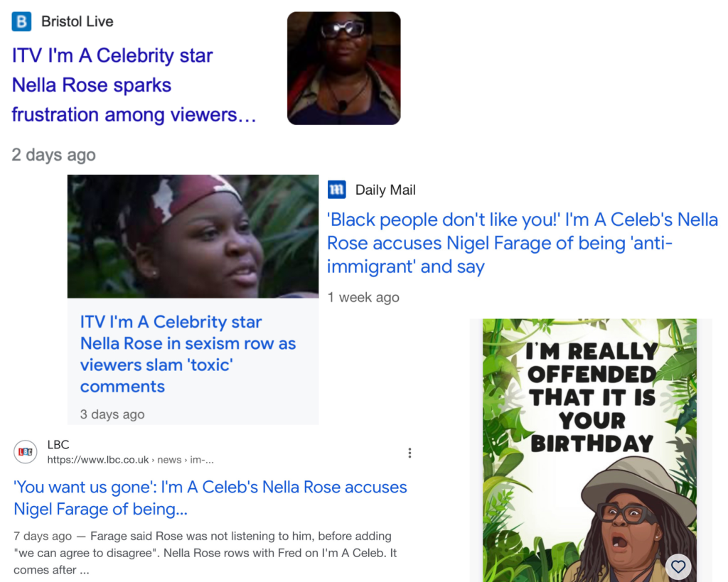Click the LBC round logo icon

(x=26, y=451)
